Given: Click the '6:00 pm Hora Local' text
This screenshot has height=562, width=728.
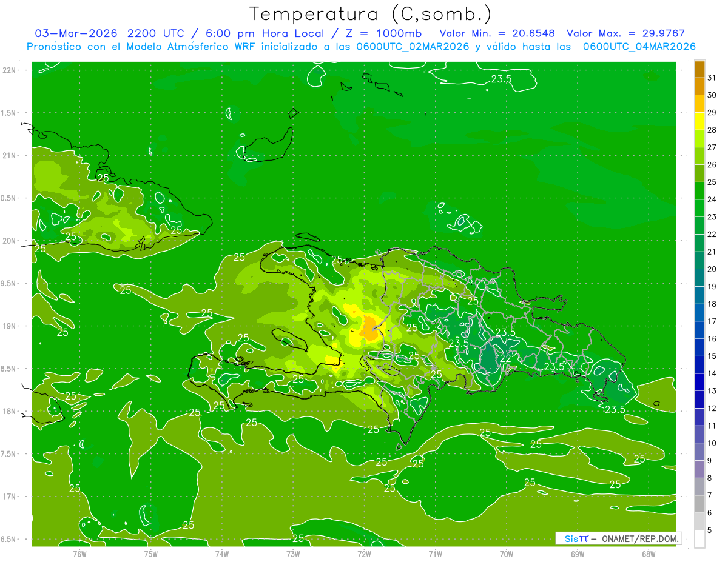Looking at the screenshot, I should [x=264, y=33].
